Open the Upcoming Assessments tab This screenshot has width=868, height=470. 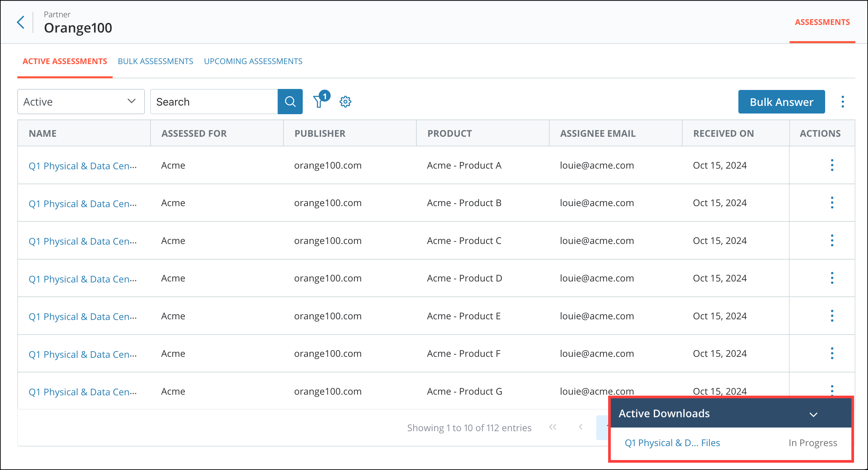253,61
